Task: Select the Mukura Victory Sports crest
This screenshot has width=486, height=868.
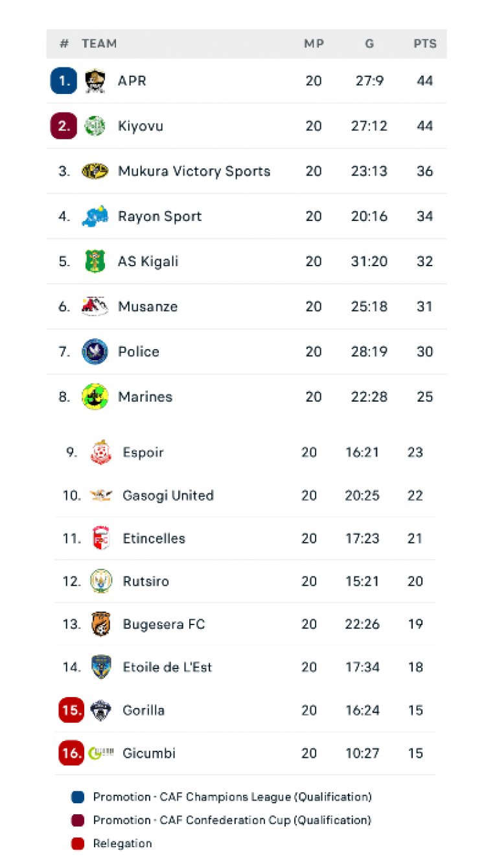Action: tap(95, 171)
